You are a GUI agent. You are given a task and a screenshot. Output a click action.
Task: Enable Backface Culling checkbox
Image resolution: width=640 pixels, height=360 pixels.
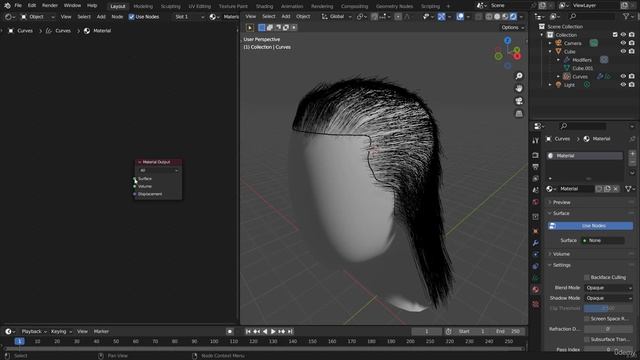click(x=587, y=278)
